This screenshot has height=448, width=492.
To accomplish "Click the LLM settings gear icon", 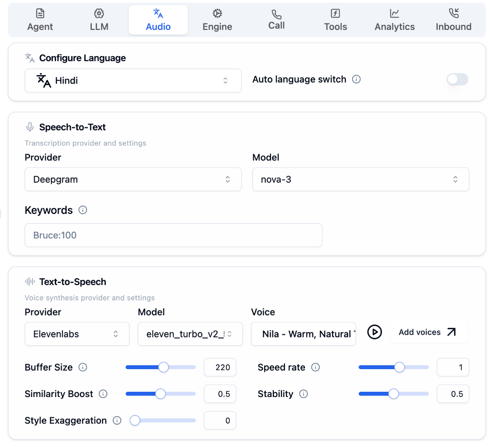I will (x=99, y=13).
